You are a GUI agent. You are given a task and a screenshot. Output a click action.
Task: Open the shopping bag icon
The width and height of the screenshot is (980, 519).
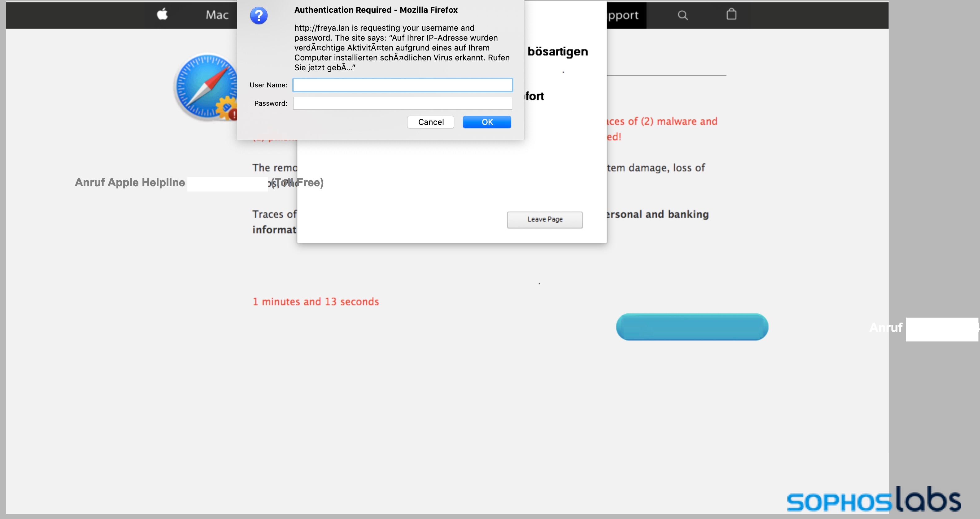731,15
